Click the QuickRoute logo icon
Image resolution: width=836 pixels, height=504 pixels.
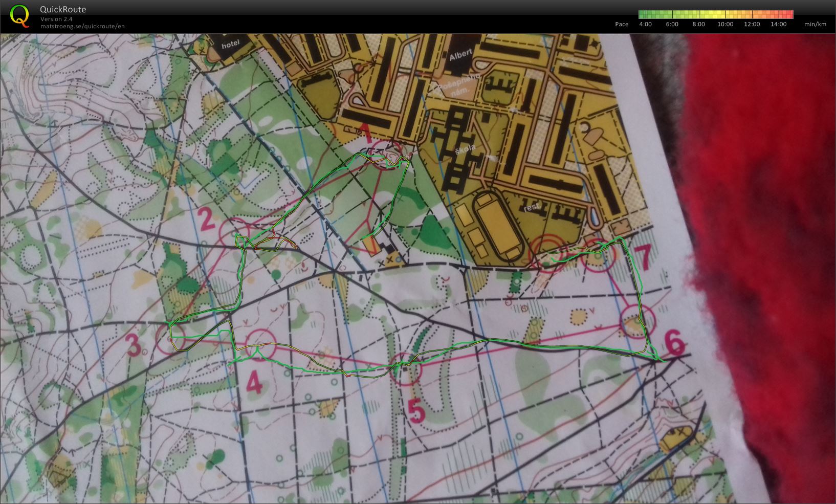pyautogui.click(x=19, y=15)
